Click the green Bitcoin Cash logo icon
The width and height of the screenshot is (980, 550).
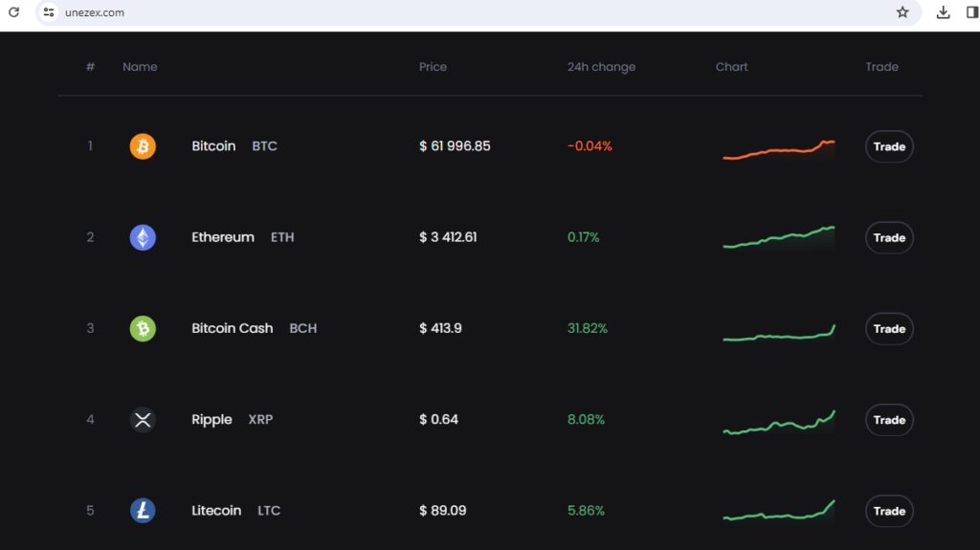[143, 329]
